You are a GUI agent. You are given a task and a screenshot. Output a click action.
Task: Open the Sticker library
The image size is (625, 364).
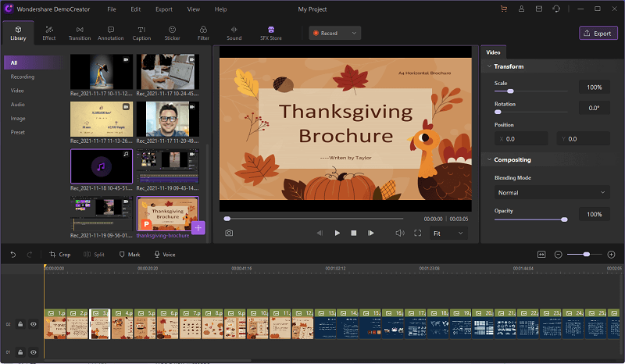(x=171, y=33)
